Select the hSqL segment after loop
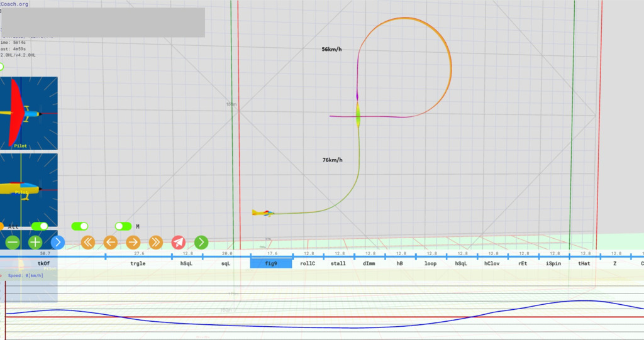 click(x=461, y=263)
